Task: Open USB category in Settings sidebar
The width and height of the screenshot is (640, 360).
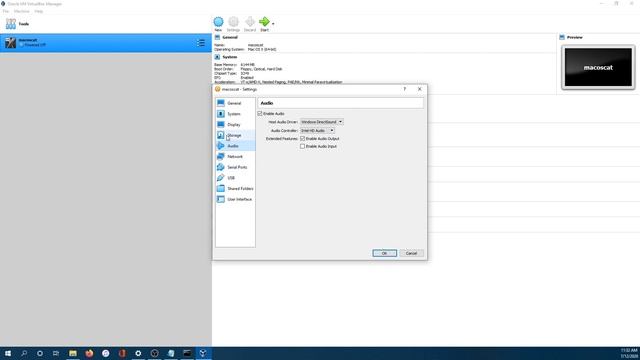Action: point(235,178)
